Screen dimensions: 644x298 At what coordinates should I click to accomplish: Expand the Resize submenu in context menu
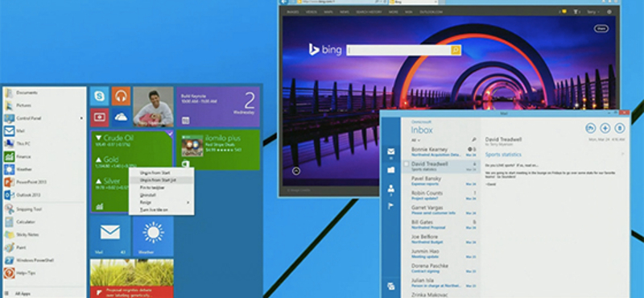188,203
